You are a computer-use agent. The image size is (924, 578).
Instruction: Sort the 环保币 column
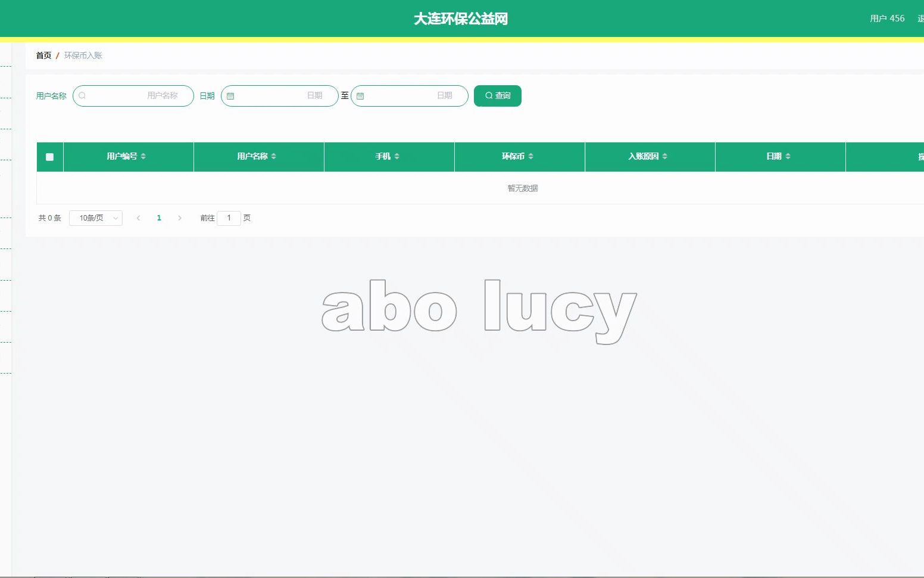coord(530,156)
